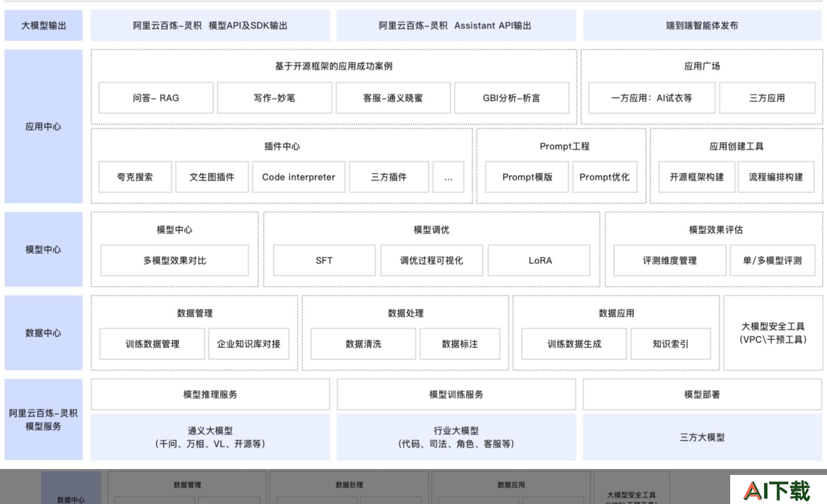Click the ellipsis box in 插件中心
Viewport: 827px width, 504px height.
coord(448,177)
